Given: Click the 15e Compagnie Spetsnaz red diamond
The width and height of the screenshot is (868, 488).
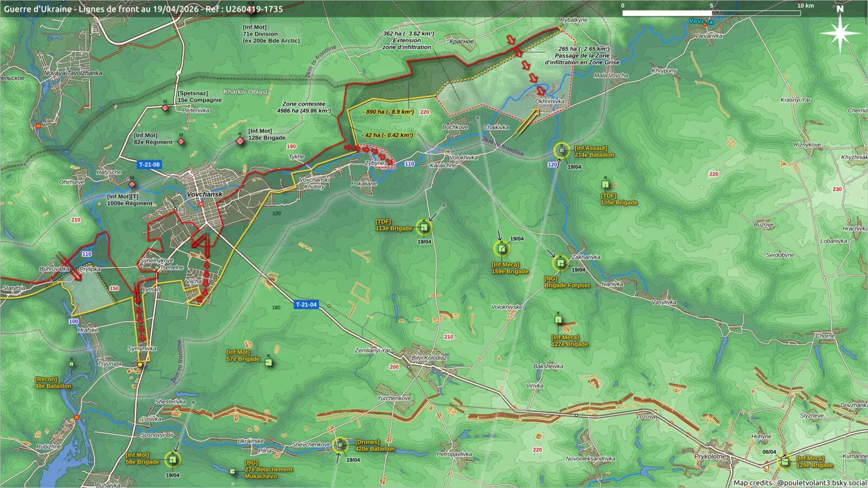Looking at the screenshot, I should point(165,108).
